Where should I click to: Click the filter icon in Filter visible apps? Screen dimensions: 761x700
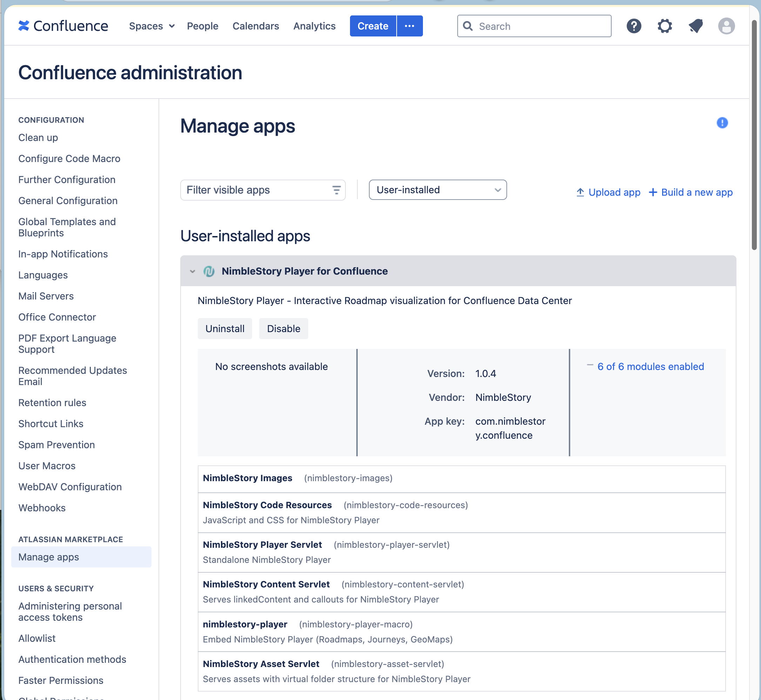click(336, 190)
